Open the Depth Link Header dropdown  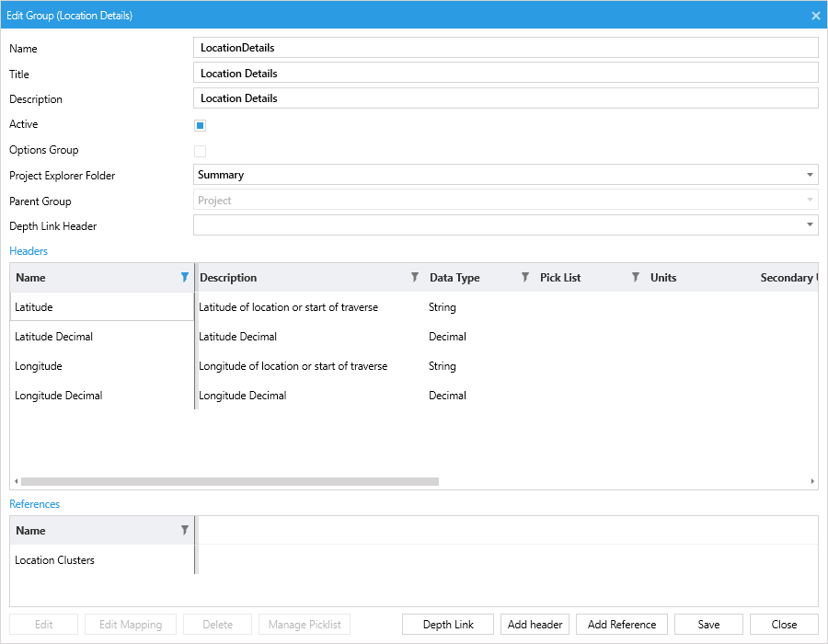[x=810, y=225]
